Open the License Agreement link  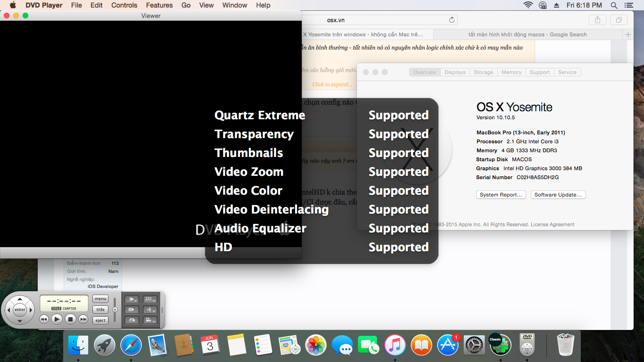553,224
